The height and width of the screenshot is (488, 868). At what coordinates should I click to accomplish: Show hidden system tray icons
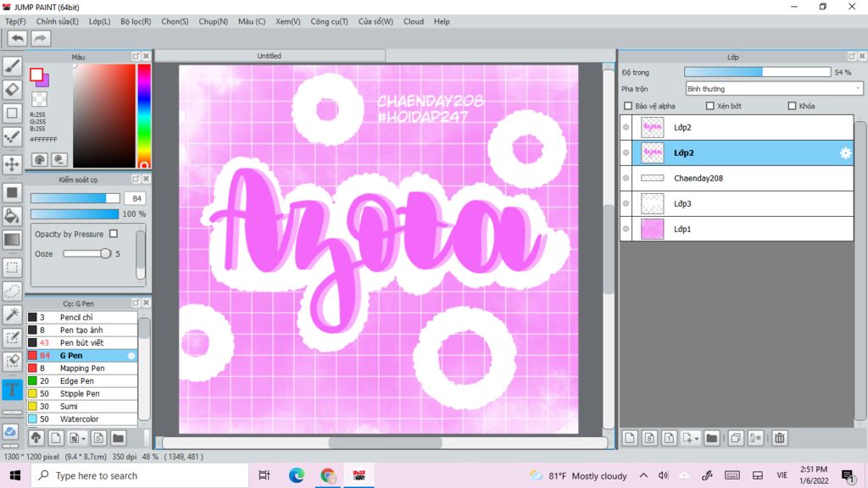click(x=643, y=475)
